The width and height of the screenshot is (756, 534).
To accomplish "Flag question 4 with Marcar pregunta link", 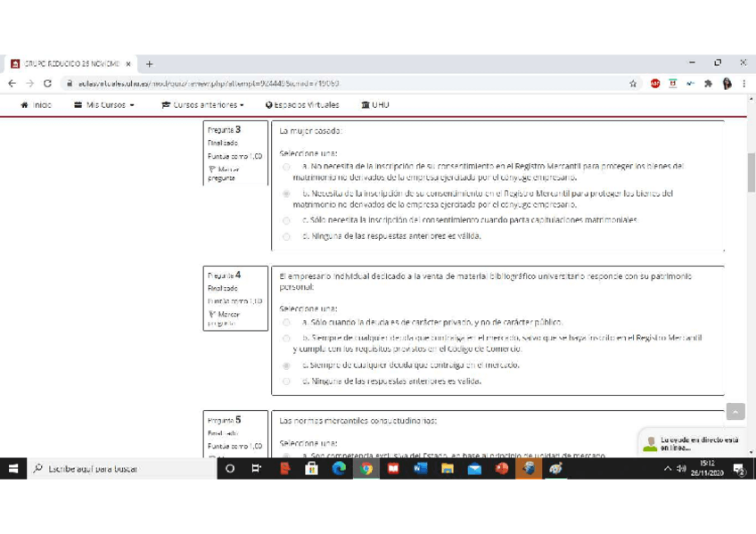I will tap(223, 318).
